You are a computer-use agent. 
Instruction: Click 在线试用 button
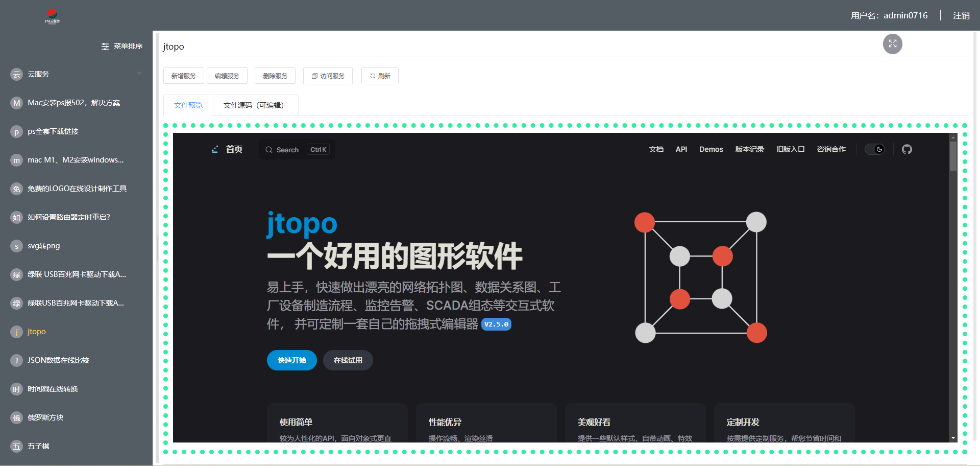tap(348, 360)
